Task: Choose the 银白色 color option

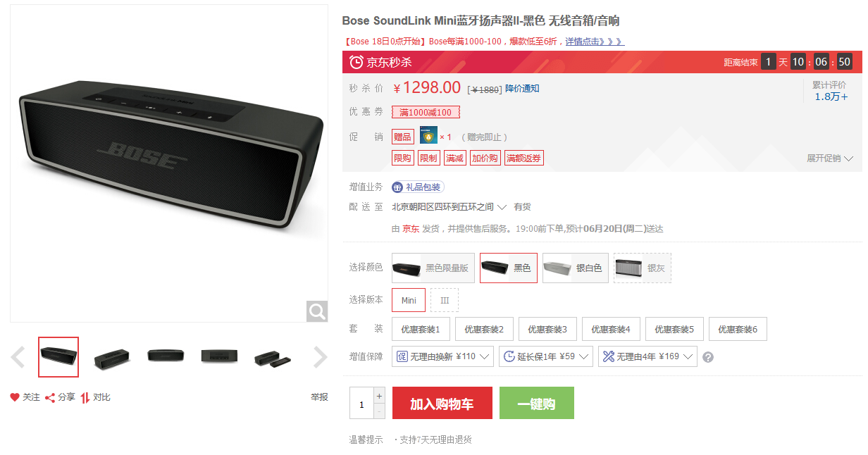Action: coord(576,268)
